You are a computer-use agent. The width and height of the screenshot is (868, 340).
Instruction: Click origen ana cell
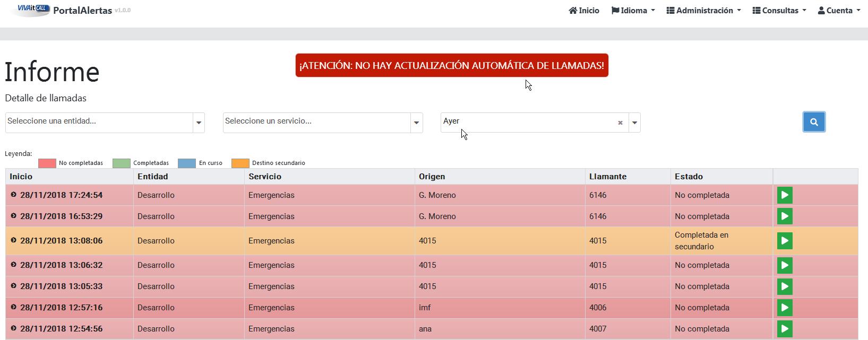[x=425, y=329]
